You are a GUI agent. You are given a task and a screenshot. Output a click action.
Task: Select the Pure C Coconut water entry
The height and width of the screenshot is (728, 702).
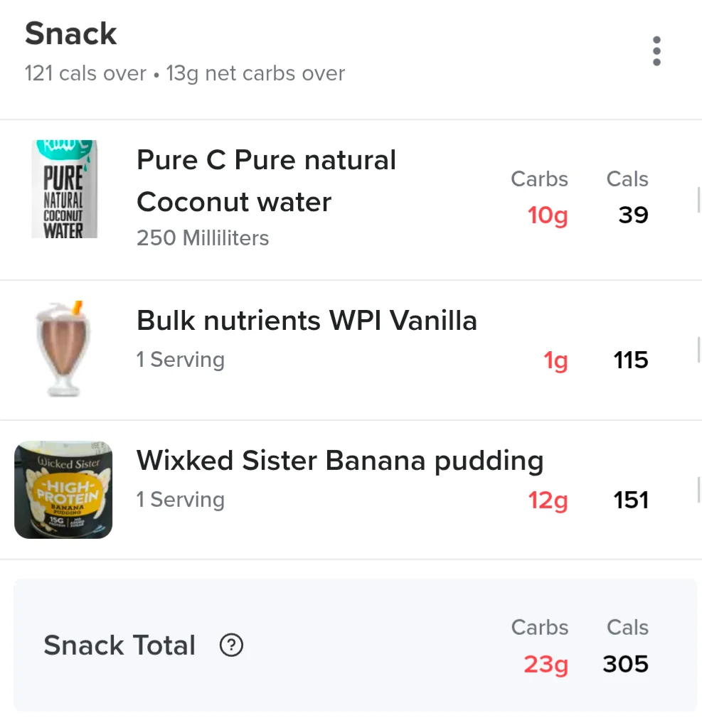pos(351,200)
